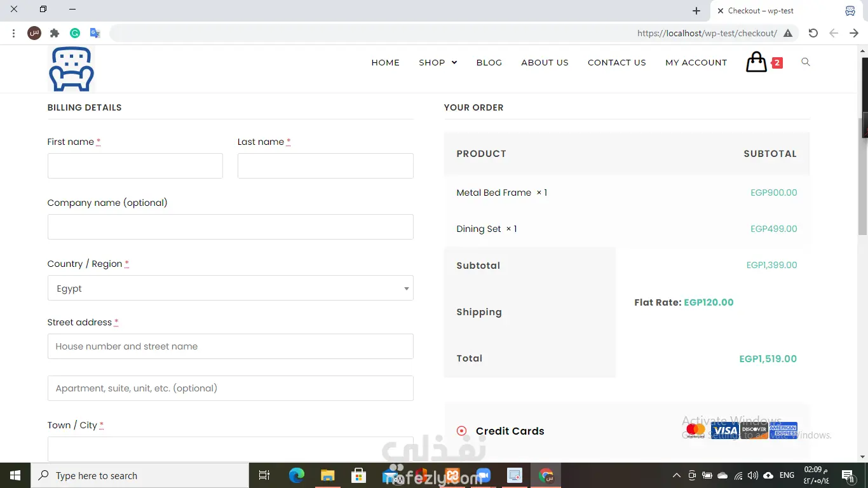This screenshot has width=868, height=488.
Task: Open XAMPP from the taskbar
Action: [452, 475]
